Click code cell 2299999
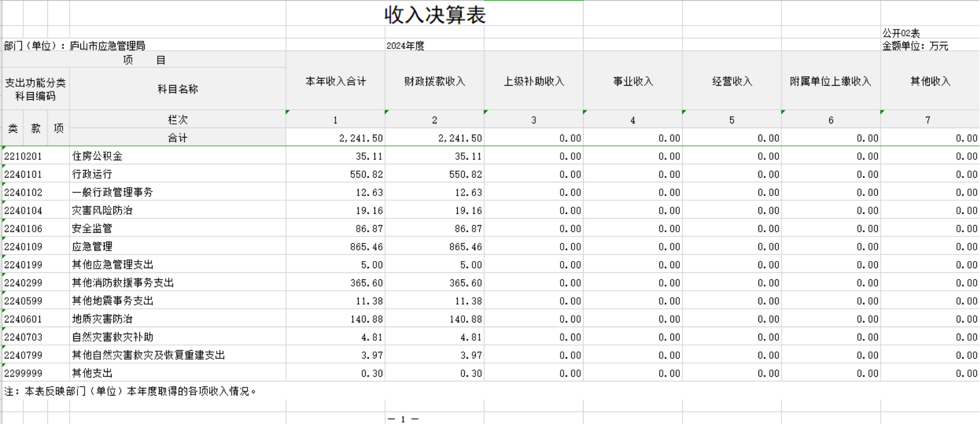This screenshot has height=424, width=980. point(24,373)
